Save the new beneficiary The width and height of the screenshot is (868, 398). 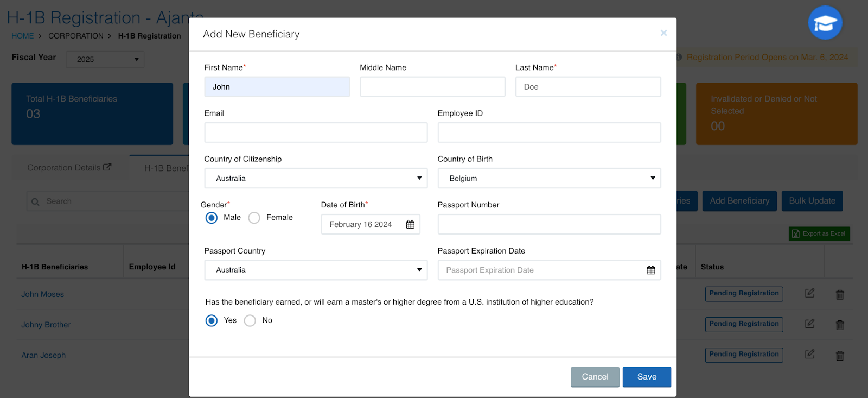point(647,377)
